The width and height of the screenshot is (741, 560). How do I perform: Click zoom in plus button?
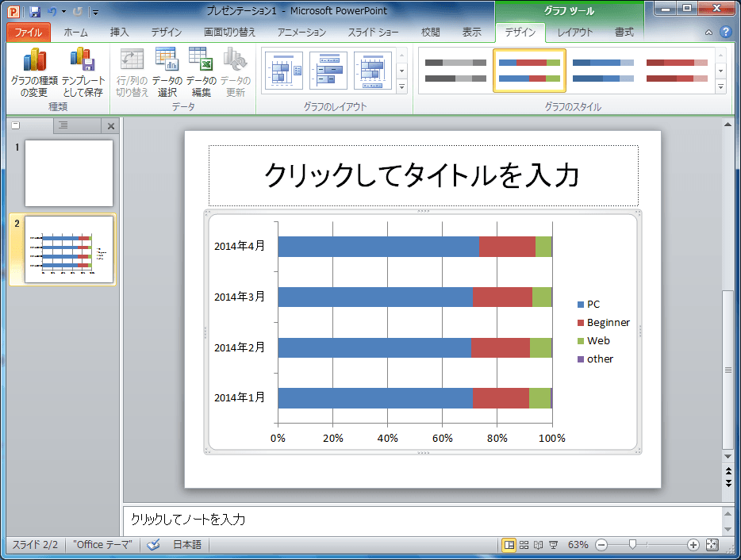693,545
